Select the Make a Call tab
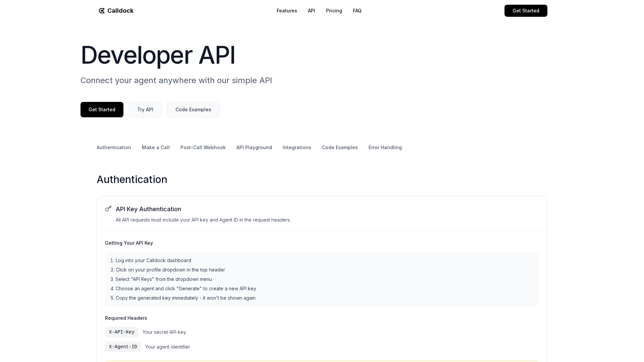644x362 pixels. (156, 147)
